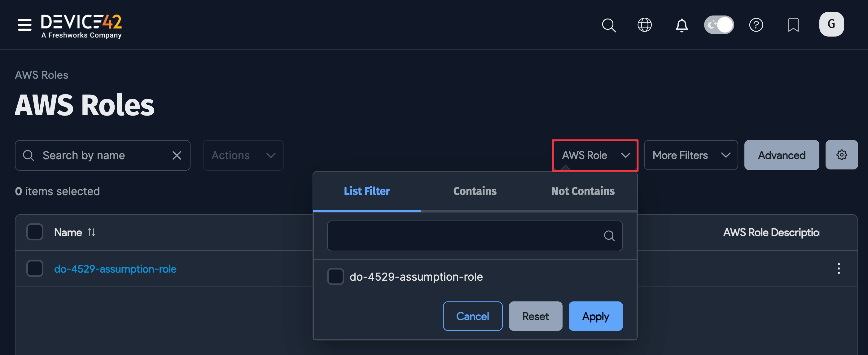Screen dimensions: 868x355
Task: Open the table settings gear icon
Action: (x=841, y=155)
